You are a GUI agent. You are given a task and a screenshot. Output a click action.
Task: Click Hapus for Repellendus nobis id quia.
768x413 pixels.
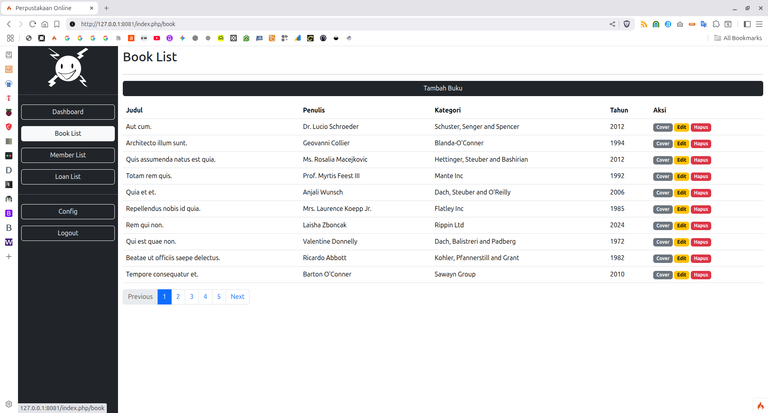coord(701,209)
